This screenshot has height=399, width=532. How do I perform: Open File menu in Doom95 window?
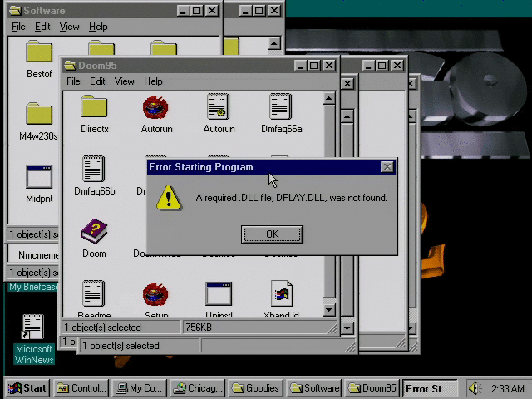point(73,81)
